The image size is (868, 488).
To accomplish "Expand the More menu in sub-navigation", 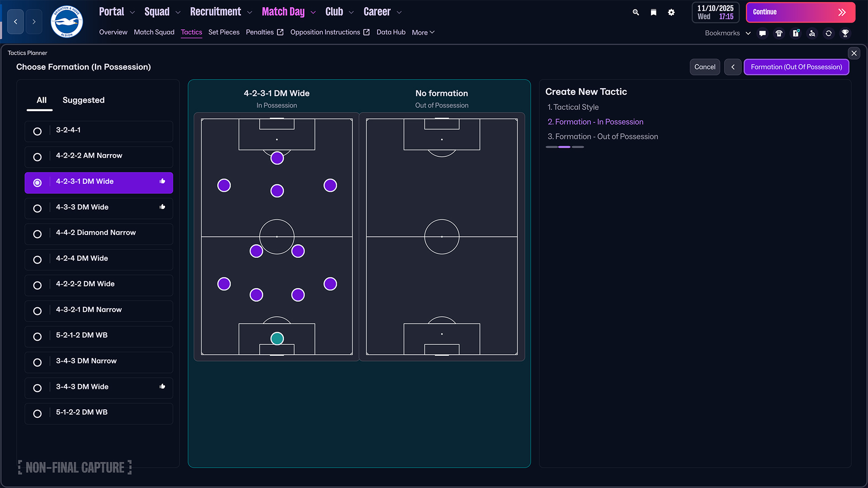I will coord(423,33).
